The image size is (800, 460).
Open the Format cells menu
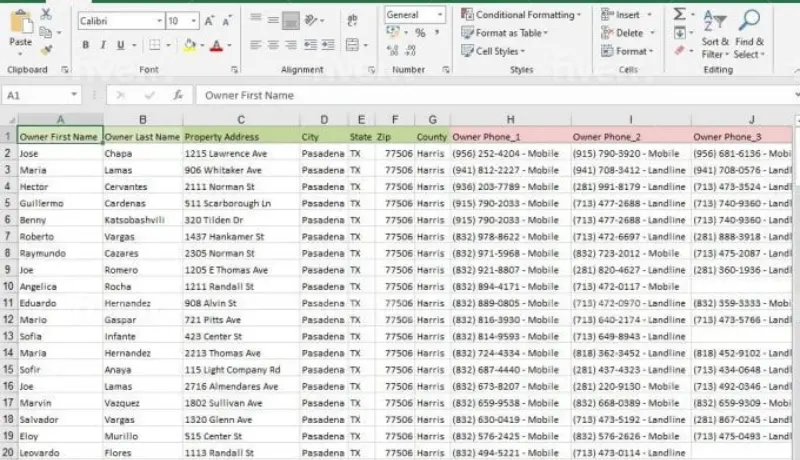click(x=628, y=51)
